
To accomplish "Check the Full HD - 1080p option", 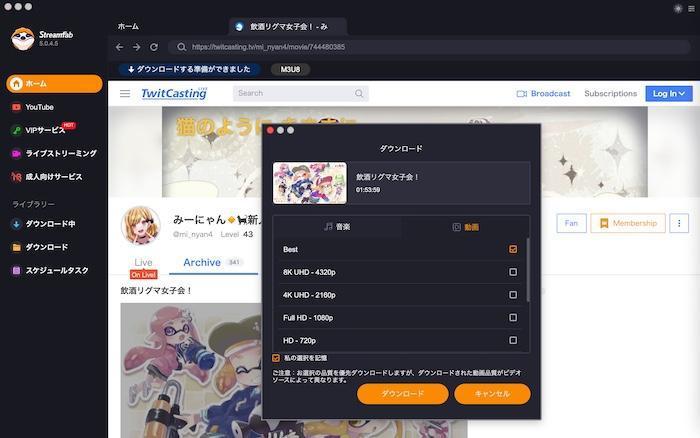I will [x=513, y=317].
